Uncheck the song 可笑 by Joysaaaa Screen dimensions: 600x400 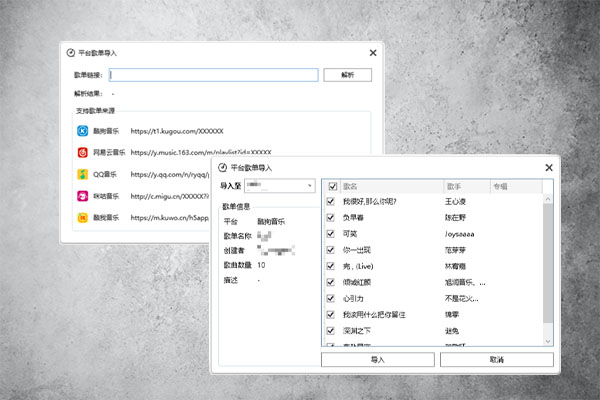[331, 233]
